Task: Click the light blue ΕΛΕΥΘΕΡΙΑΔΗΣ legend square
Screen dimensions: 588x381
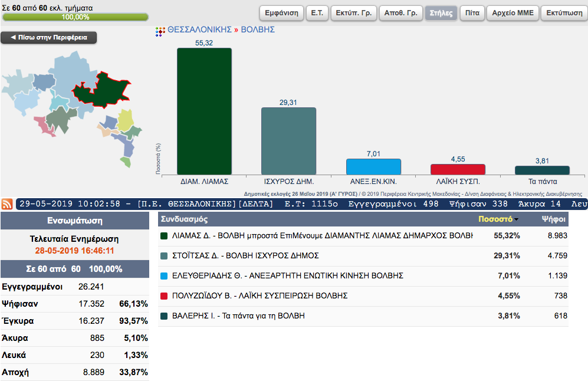Action: click(x=165, y=276)
